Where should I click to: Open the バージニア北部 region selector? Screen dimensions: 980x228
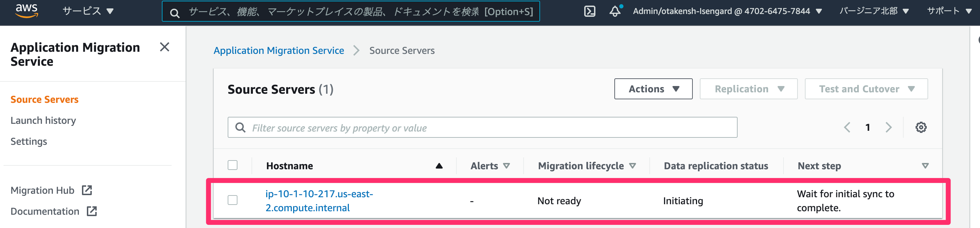[874, 11]
